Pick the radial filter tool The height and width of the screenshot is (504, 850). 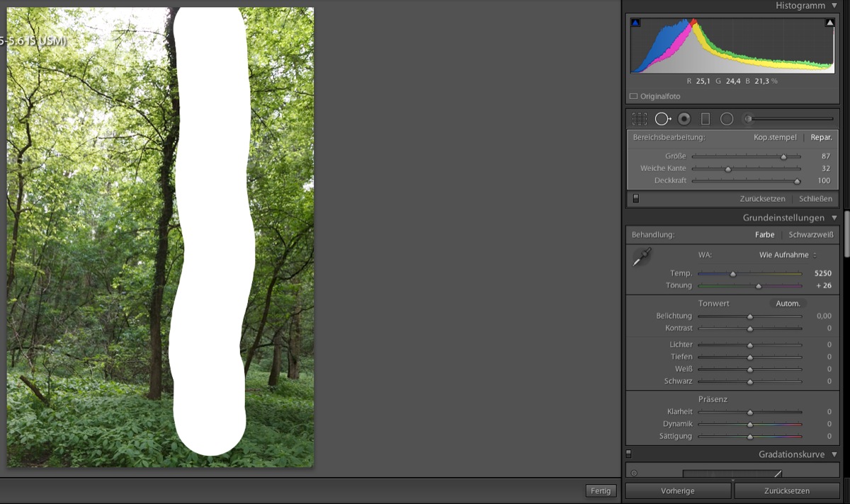point(726,119)
